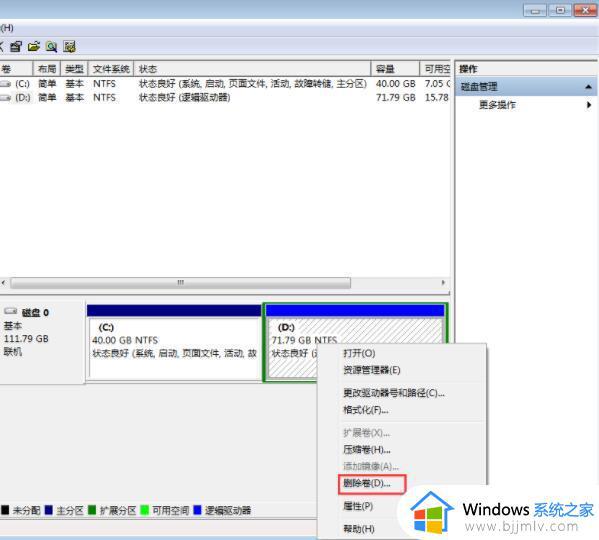The width and height of the screenshot is (599, 540).
Task: Click the horizontal scrollbar thumb
Action: [x=181, y=283]
